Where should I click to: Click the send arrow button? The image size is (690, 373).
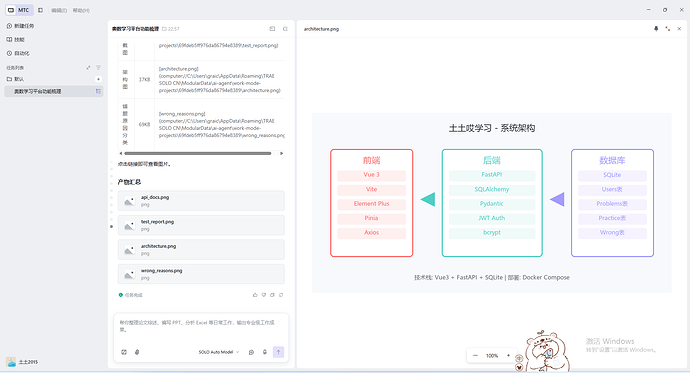279,352
